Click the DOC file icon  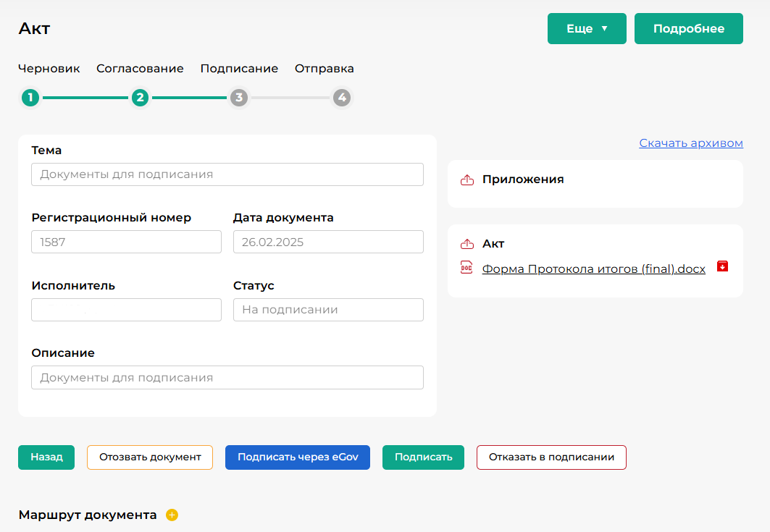pos(466,268)
